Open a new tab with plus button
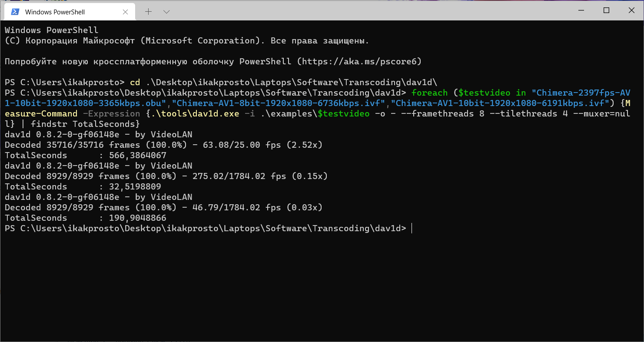This screenshot has width=644, height=342. click(148, 12)
